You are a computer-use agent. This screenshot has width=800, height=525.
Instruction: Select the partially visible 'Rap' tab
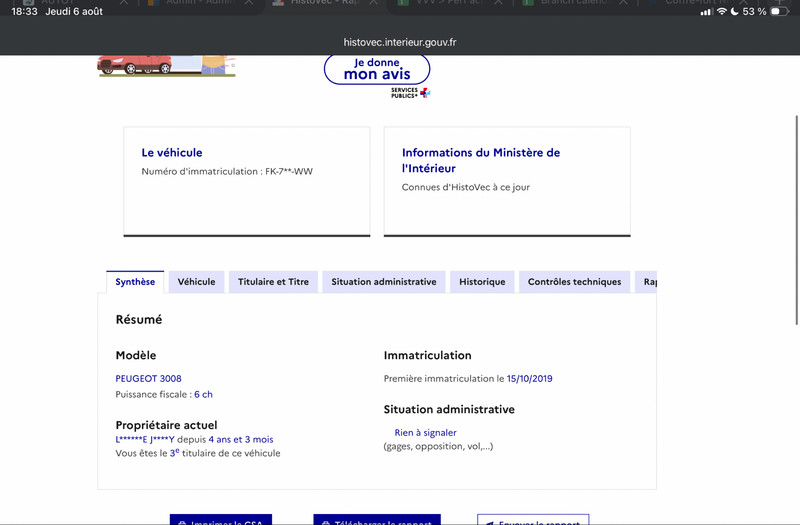(x=646, y=282)
